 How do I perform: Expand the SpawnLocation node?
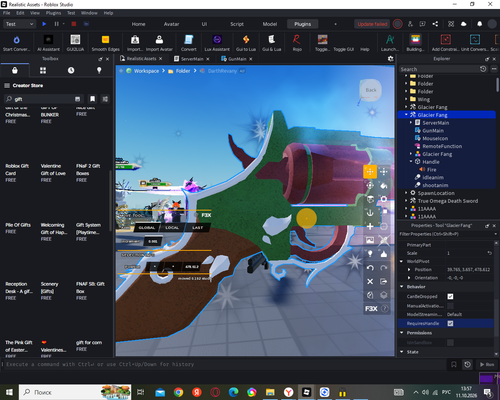[406, 193]
